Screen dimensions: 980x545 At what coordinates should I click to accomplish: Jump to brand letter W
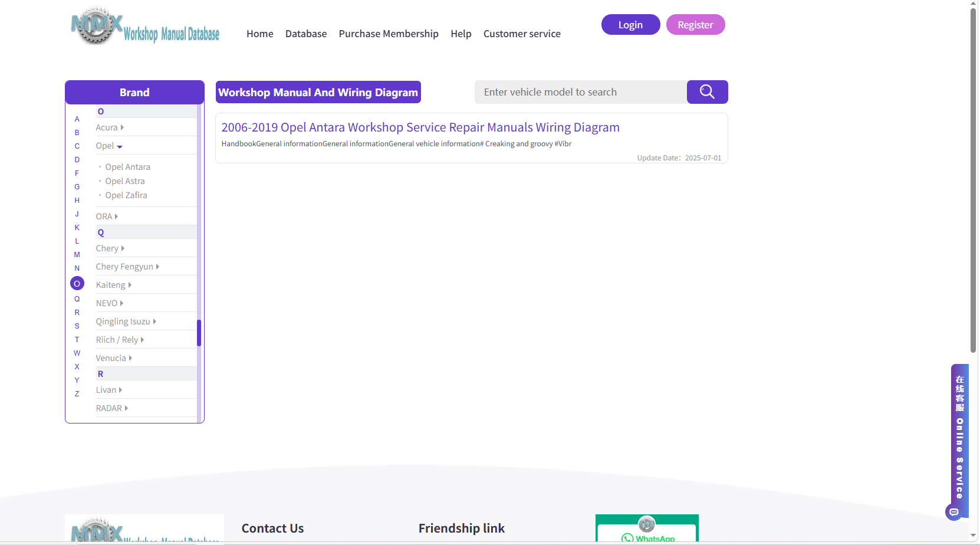coord(77,353)
